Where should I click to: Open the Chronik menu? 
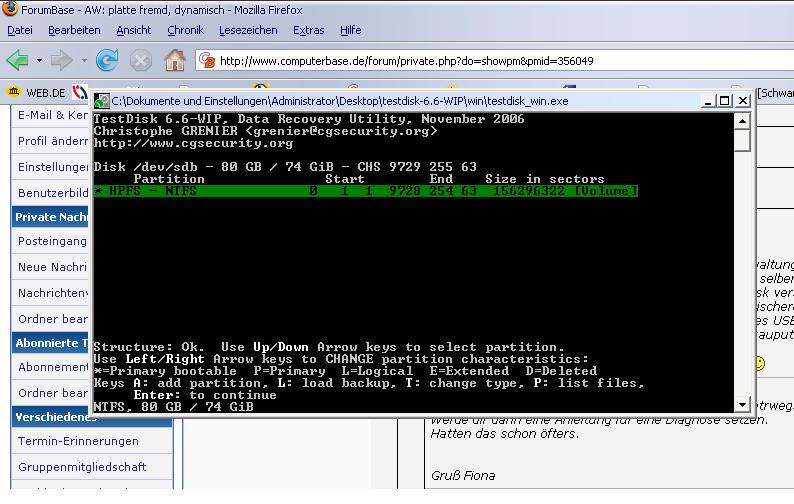185,30
